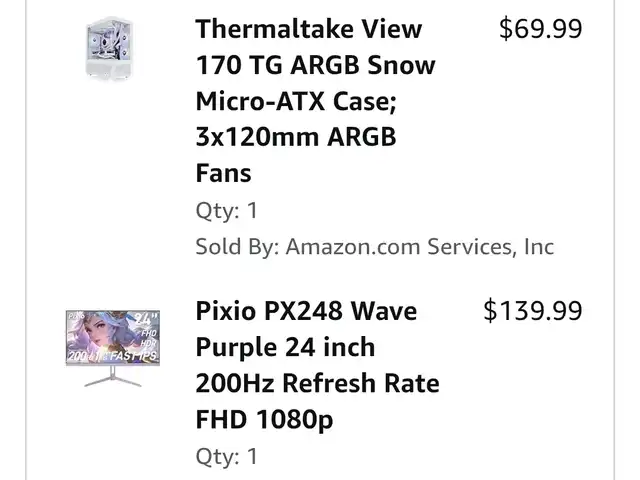640x480 pixels.
Task: Click the $69.99 price
Action: (540, 29)
